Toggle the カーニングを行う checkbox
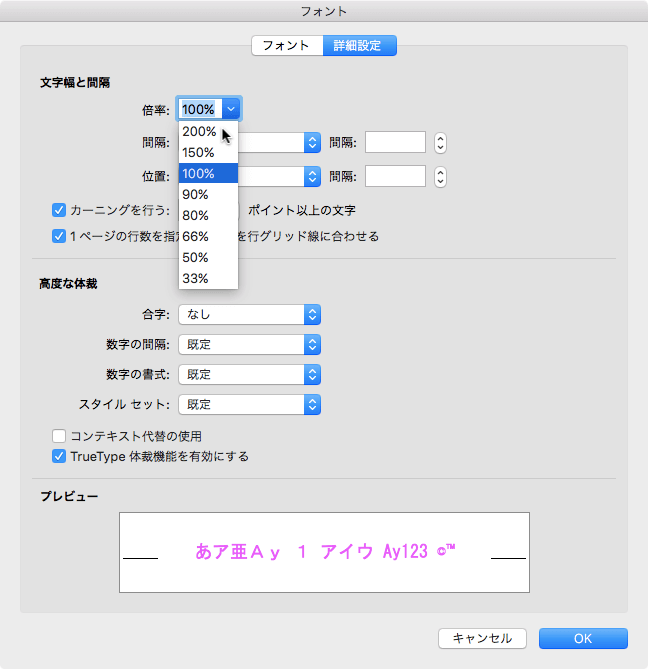The image size is (648, 669). 59,210
